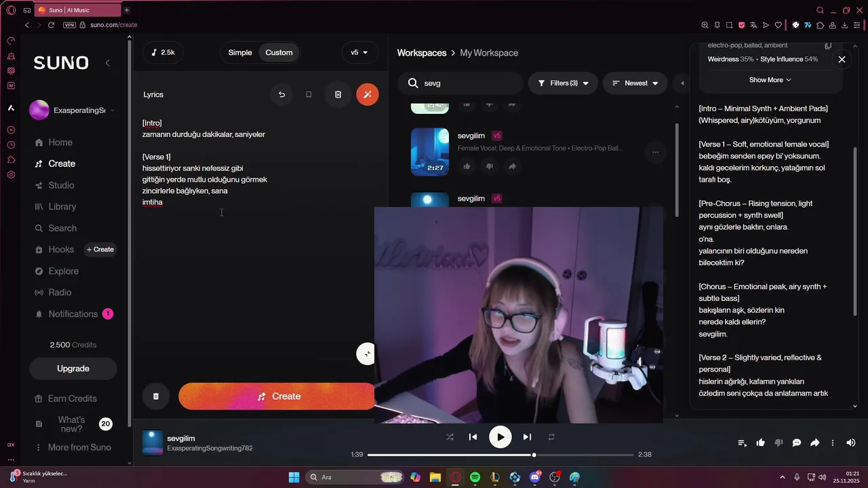Open Opera extensions puzzle icon
Image resolution: width=868 pixels, height=488 pixels.
coord(820,25)
